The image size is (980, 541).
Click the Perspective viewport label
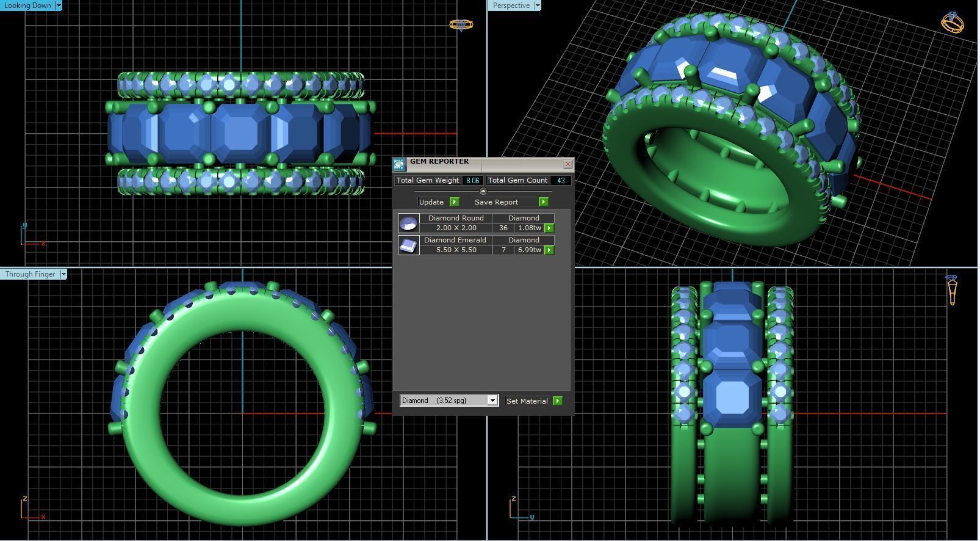tap(511, 5)
